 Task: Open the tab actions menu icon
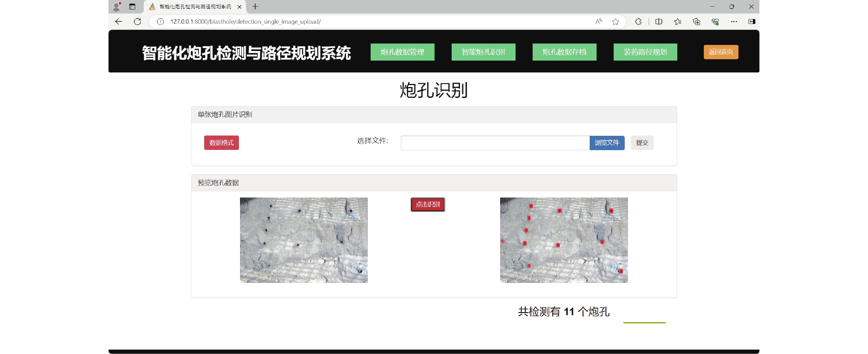(x=132, y=6)
